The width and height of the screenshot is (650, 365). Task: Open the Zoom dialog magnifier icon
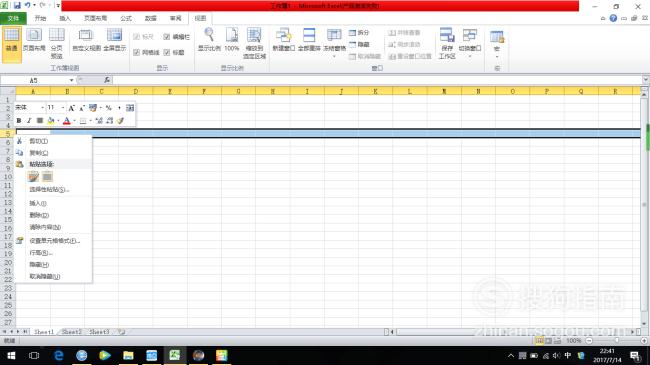tap(209, 39)
